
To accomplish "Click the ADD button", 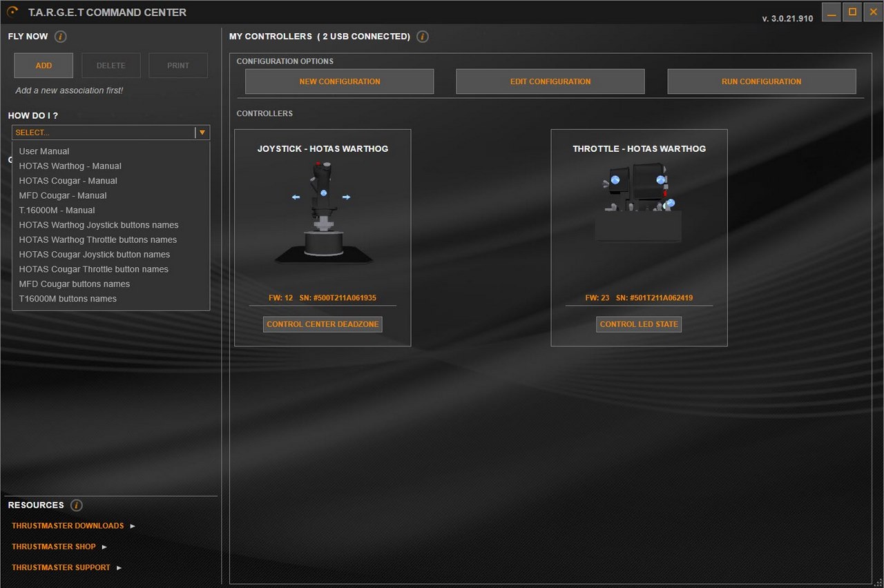I will (x=44, y=66).
